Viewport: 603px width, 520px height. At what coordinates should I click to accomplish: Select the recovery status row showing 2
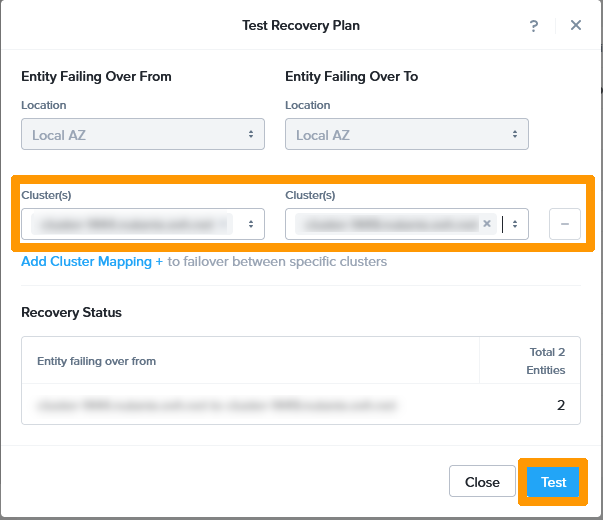point(301,405)
